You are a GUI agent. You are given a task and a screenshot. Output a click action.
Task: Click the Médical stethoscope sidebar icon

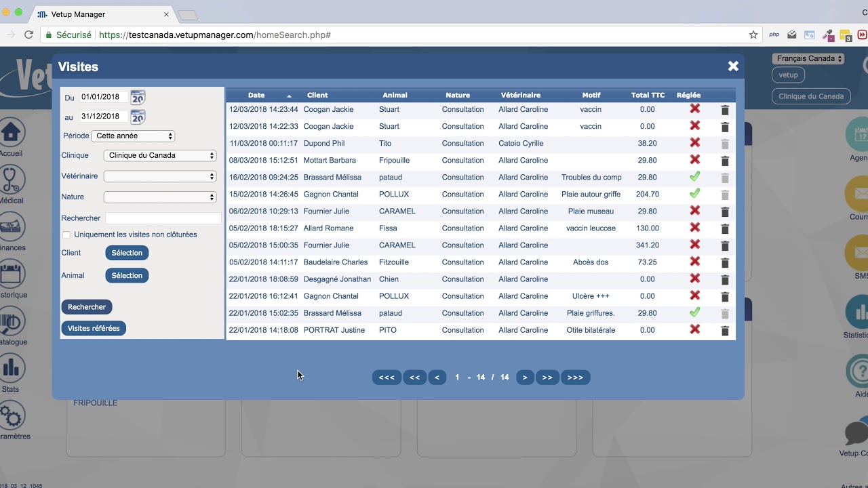click(x=11, y=181)
